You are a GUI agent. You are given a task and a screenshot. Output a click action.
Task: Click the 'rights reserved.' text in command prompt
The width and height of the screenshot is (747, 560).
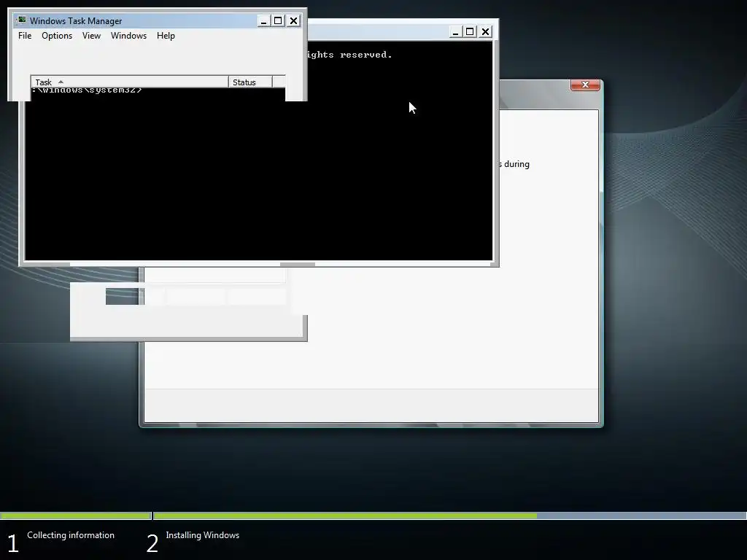click(349, 55)
